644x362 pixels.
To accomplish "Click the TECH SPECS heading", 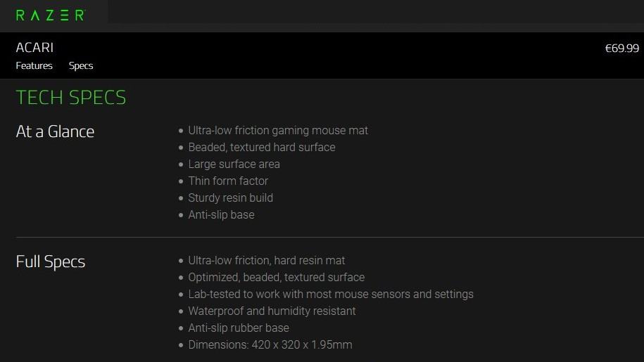I will click(70, 98).
